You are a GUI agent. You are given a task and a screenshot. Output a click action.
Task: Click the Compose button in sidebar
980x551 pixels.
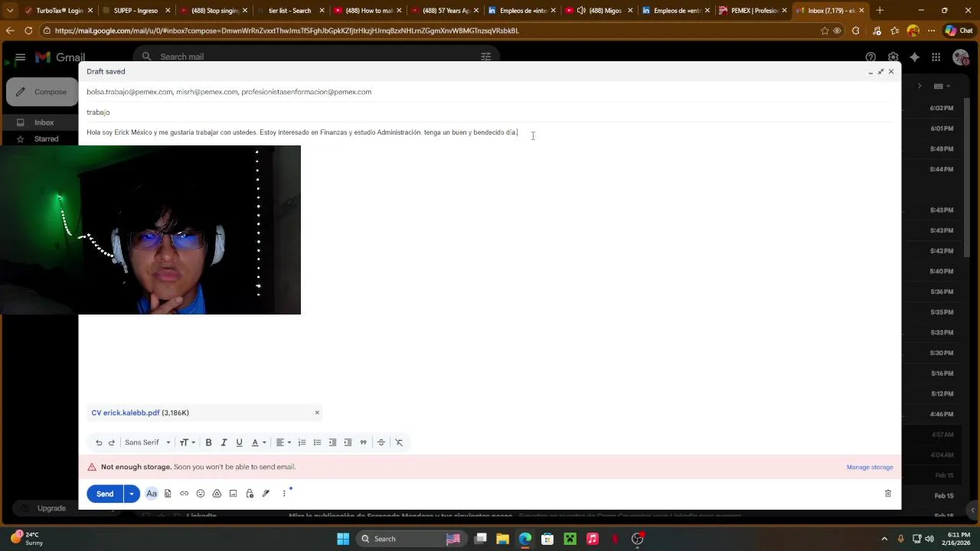click(x=41, y=92)
